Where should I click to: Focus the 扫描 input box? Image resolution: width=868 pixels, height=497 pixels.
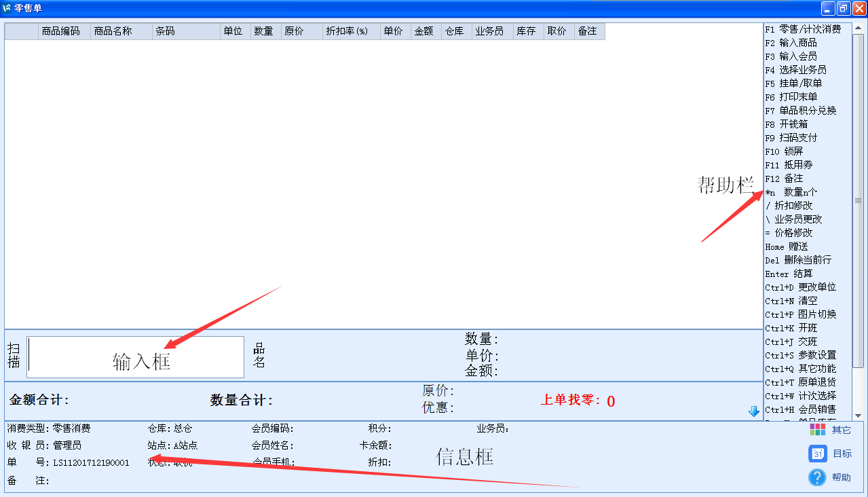[135, 357]
